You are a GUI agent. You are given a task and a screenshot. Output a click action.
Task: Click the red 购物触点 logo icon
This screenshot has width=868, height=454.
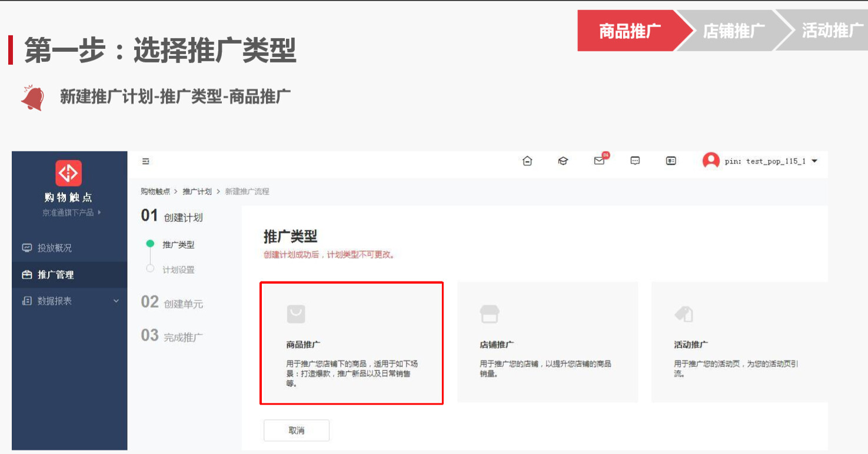click(x=69, y=173)
